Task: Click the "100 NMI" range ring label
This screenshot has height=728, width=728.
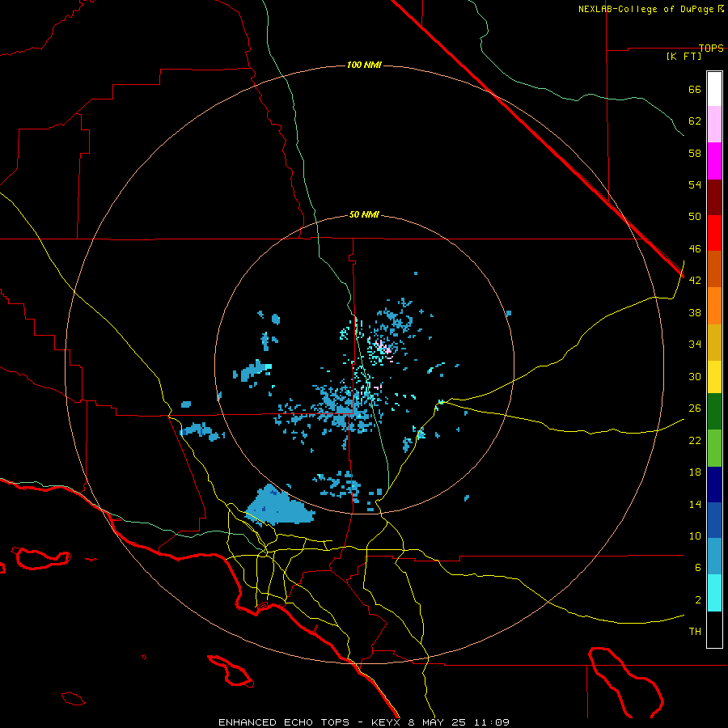Action: [x=364, y=65]
